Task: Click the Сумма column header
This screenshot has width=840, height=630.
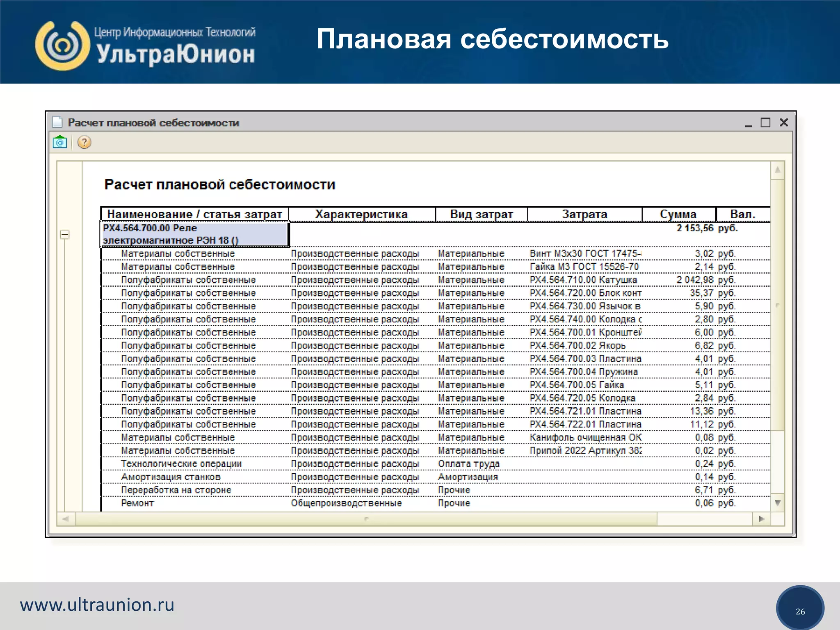Action: pos(678,214)
